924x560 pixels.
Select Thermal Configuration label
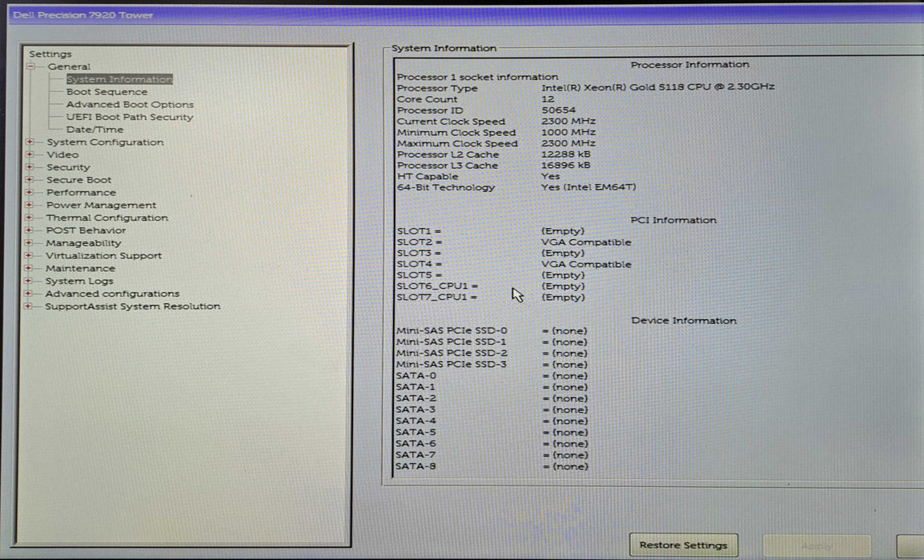106,218
